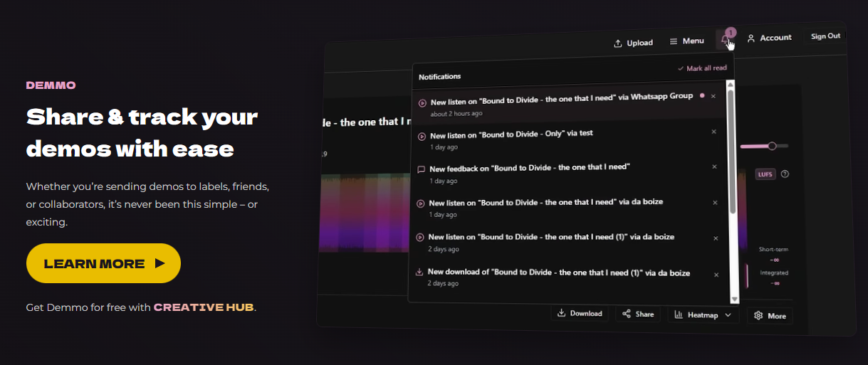868x365 pixels.
Task: Click the pink volume slider handle
Action: 772,146
